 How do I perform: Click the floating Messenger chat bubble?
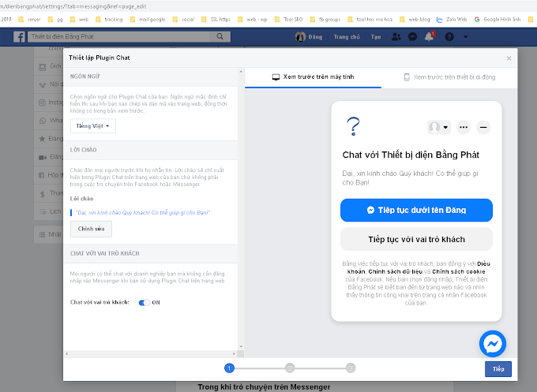493,344
